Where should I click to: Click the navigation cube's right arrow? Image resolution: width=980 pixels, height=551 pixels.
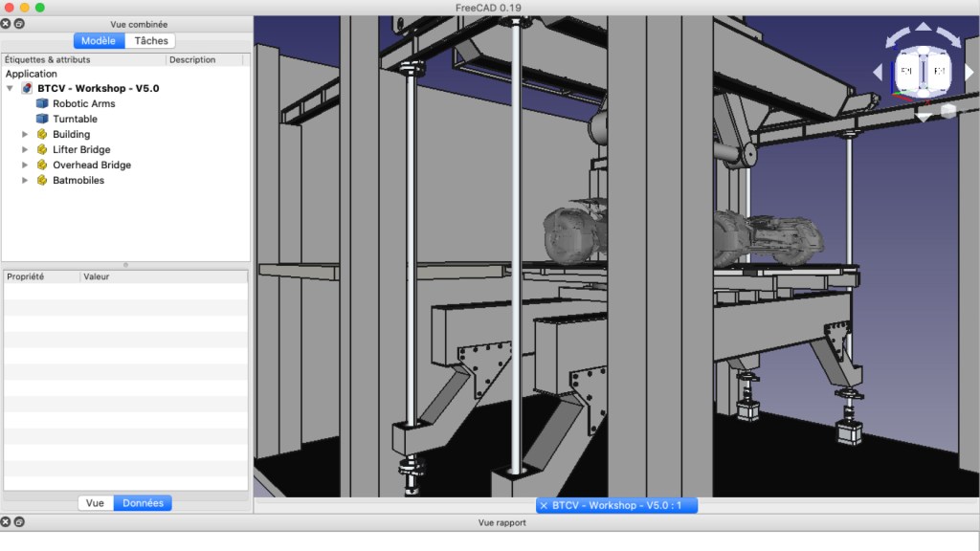pyautogui.click(x=969, y=73)
